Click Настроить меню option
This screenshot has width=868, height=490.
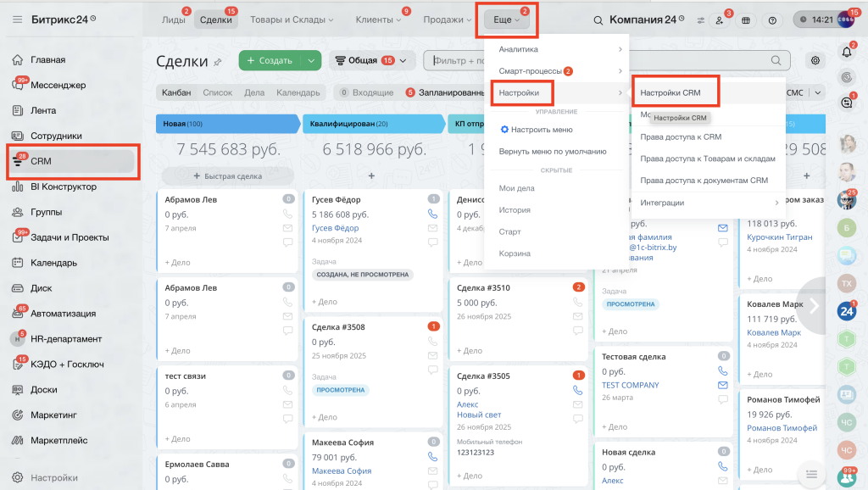pos(537,130)
